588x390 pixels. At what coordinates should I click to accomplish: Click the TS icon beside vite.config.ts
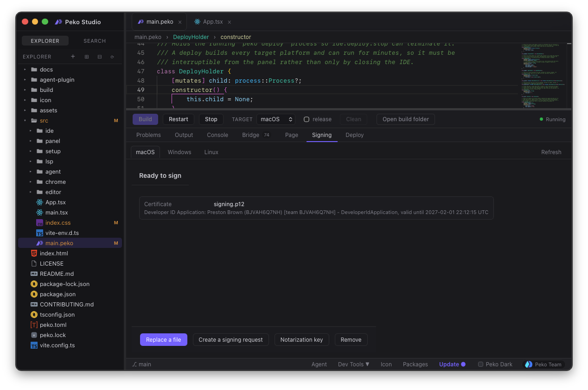(x=34, y=345)
